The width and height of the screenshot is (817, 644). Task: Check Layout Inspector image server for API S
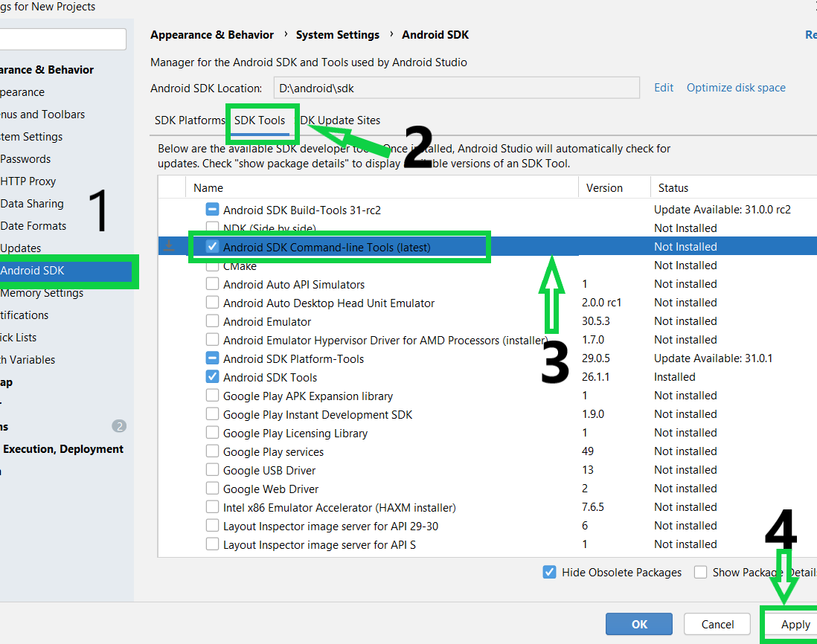212,544
